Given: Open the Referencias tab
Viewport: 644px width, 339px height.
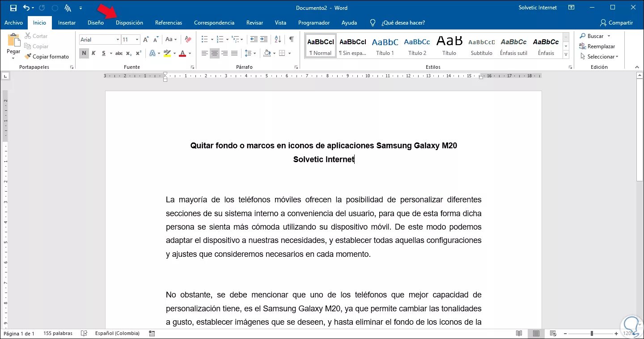Looking at the screenshot, I should pos(169,23).
